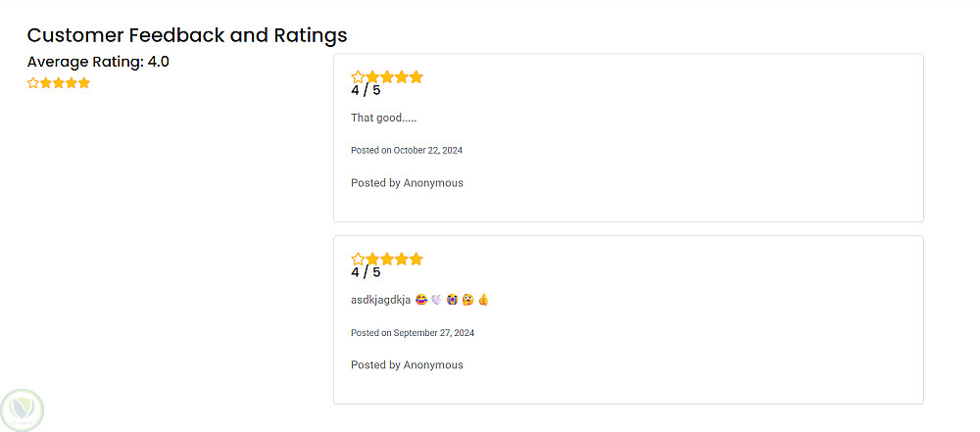
Task: Click the empty outline star in first review
Action: [358, 77]
